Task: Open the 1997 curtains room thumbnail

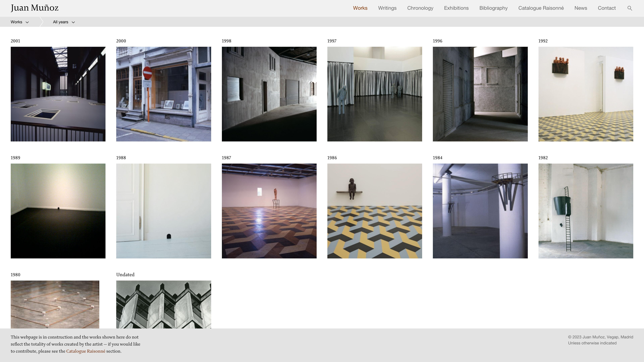Action: coord(374,94)
